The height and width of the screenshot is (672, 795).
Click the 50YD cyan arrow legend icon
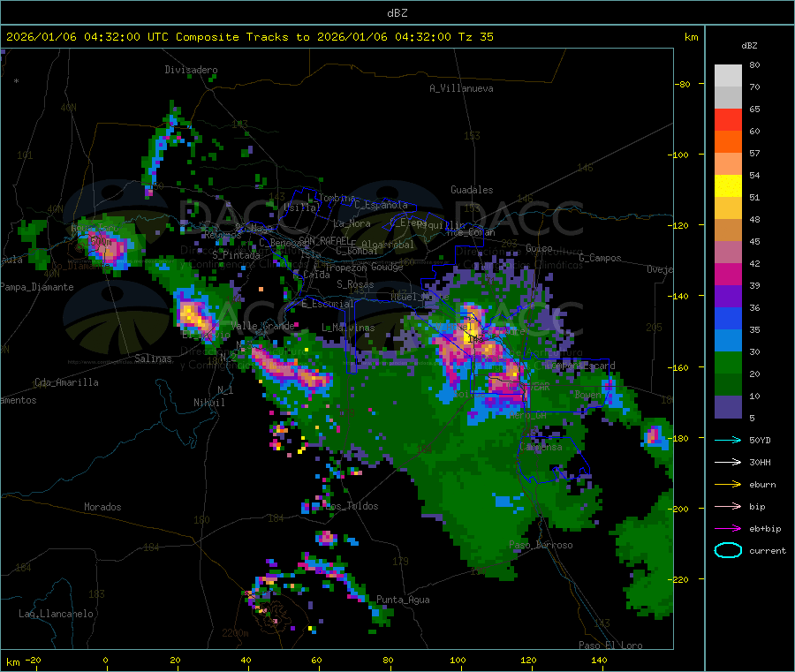728,440
